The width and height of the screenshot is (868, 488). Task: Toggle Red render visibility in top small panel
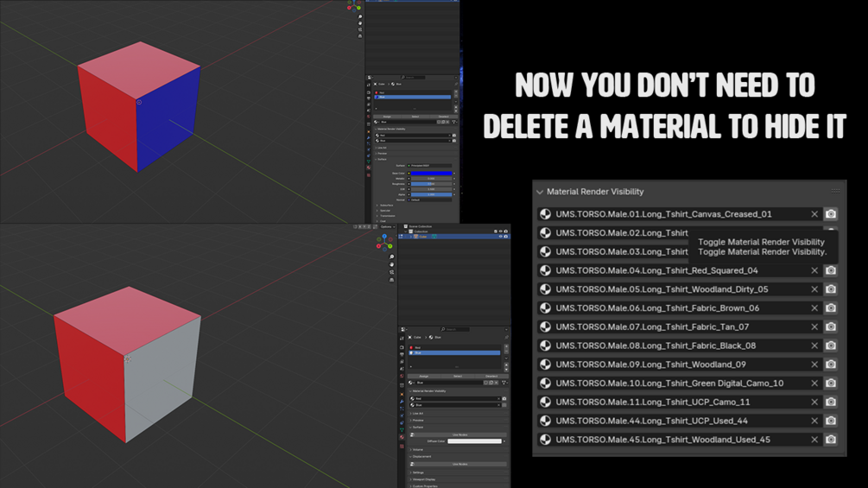click(x=454, y=136)
